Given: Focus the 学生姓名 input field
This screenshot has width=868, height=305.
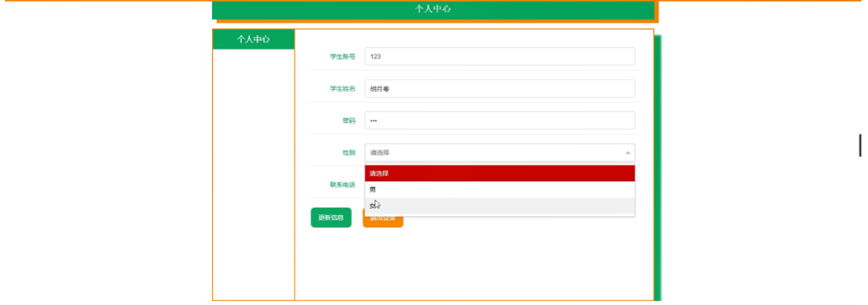Looking at the screenshot, I should tap(499, 88).
